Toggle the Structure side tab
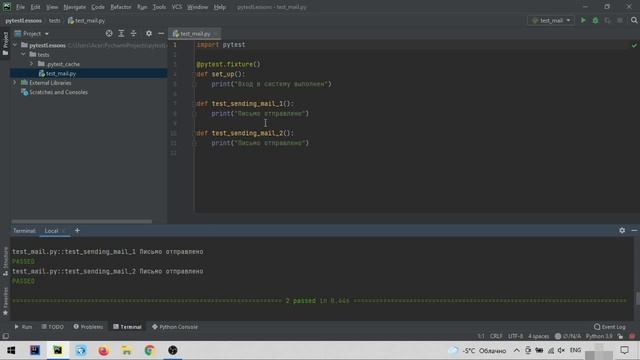 coord(5,261)
